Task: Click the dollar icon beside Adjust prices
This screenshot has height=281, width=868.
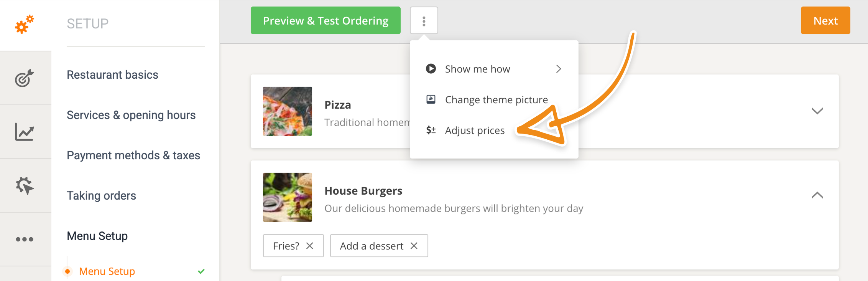Action: coord(431,130)
